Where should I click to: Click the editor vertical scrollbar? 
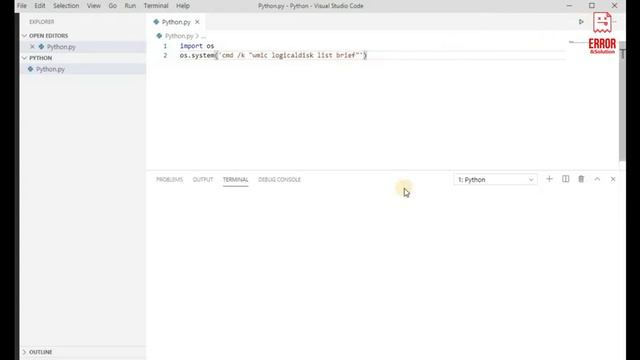pos(622,100)
